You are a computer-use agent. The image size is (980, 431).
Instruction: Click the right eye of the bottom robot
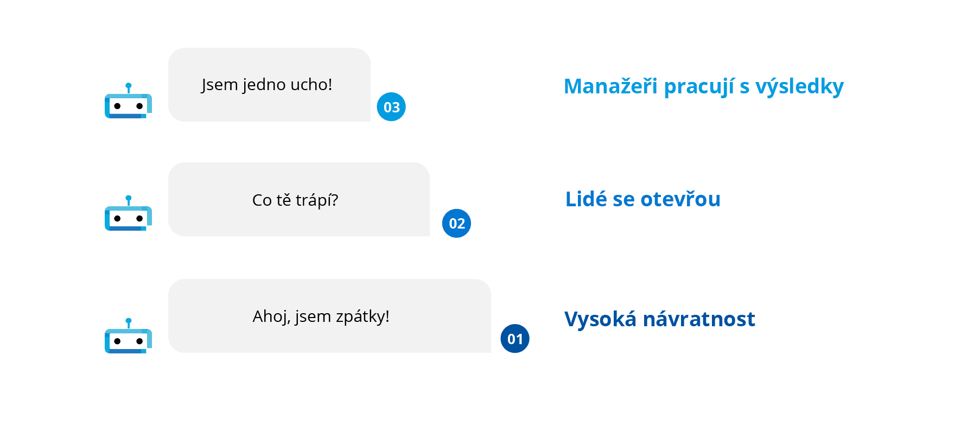tap(139, 341)
